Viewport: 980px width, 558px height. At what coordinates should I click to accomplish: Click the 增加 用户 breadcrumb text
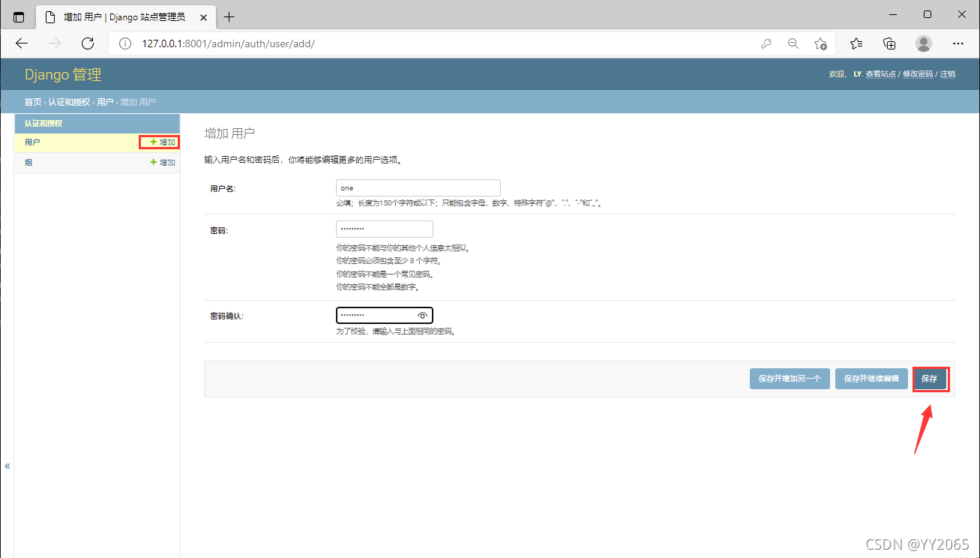(x=138, y=102)
